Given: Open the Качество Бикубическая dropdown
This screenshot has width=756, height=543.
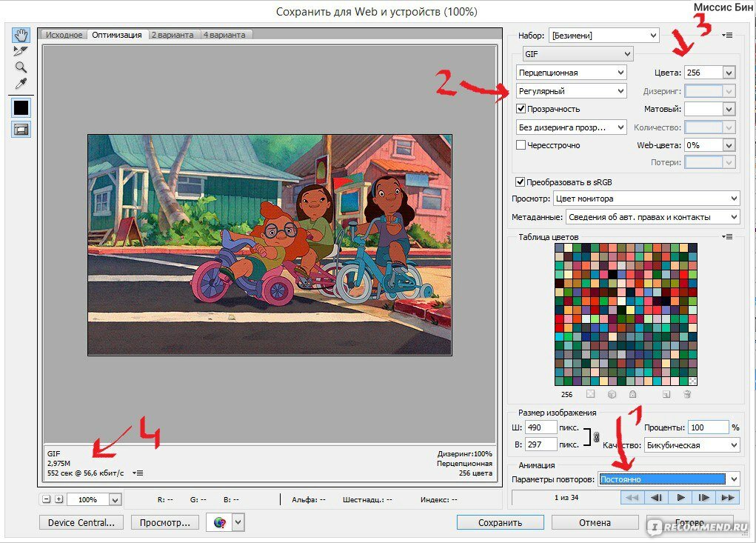Looking at the screenshot, I should (x=692, y=445).
